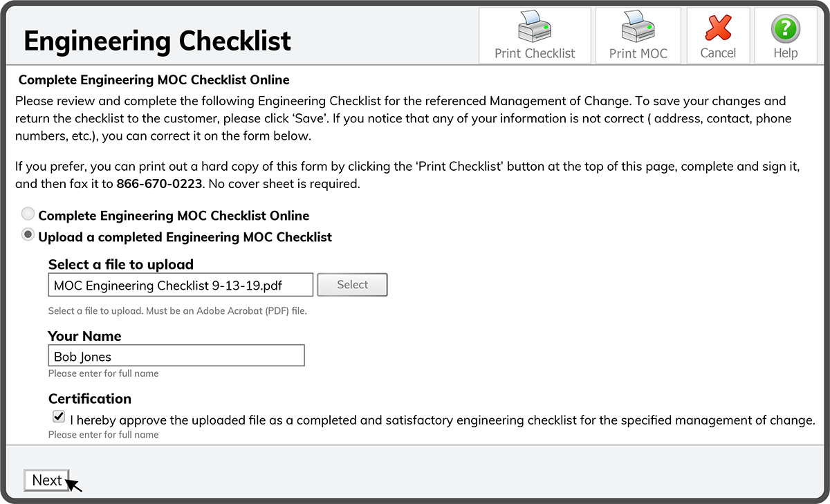Click the Print Checklist printer icon
The width and height of the screenshot is (830, 504).
click(x=534, y=28)
